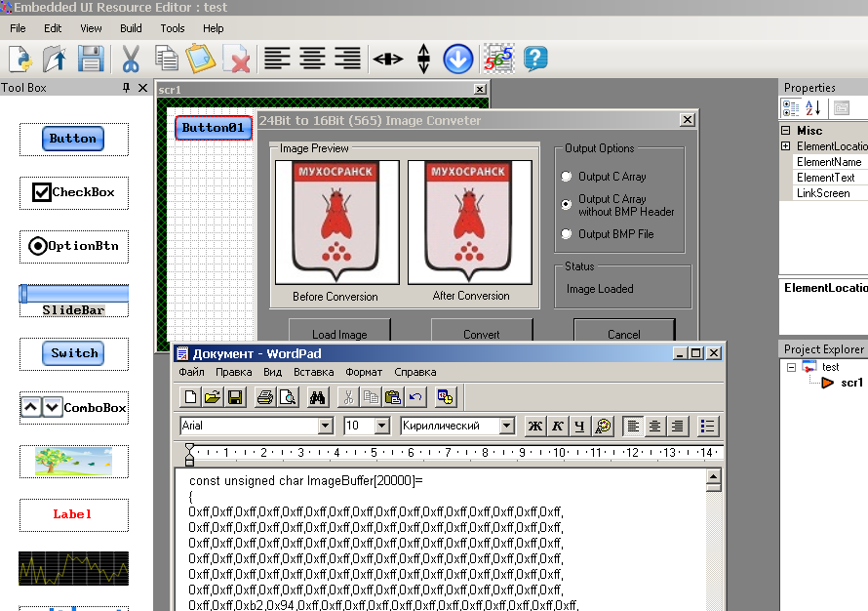Align elements center in main toolbar

point(313,59)
